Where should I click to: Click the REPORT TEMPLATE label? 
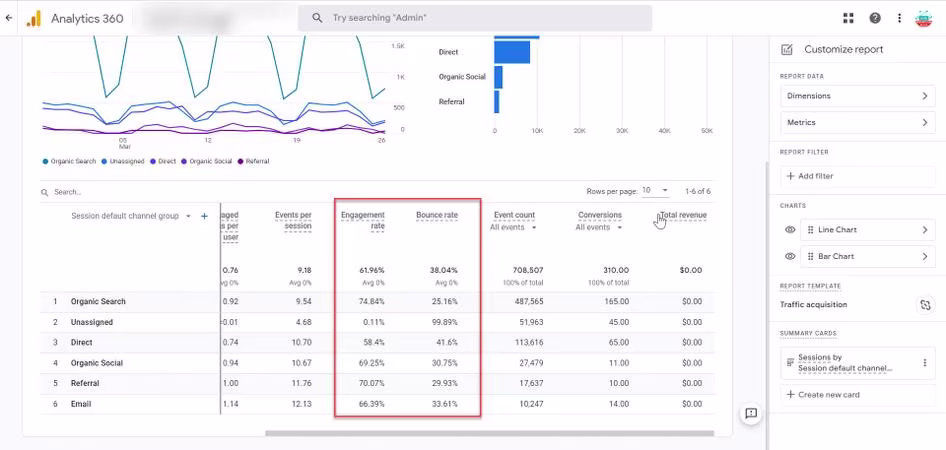point(810,286)
